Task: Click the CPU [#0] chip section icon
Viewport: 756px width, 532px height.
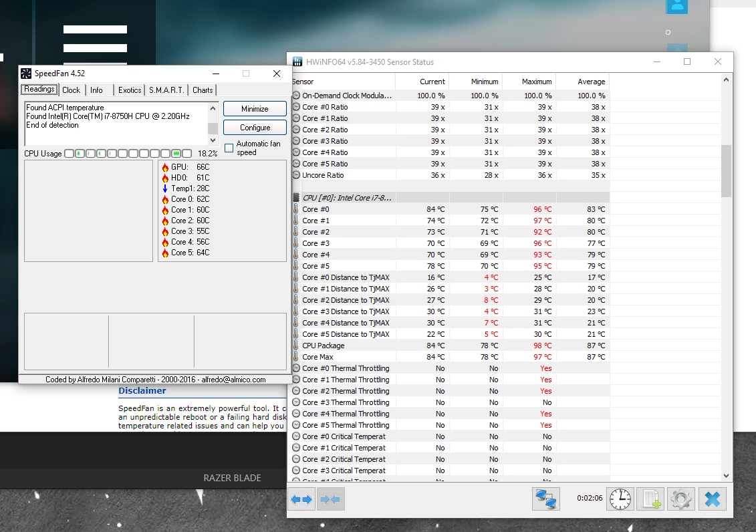Action: (297, 198)
